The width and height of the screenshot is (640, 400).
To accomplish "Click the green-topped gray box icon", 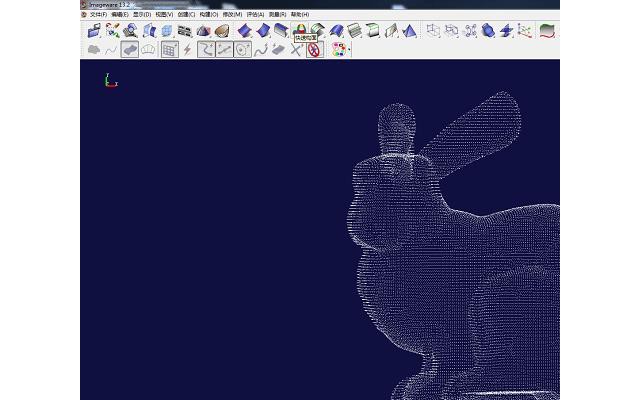I will click(x=373, y=31).
